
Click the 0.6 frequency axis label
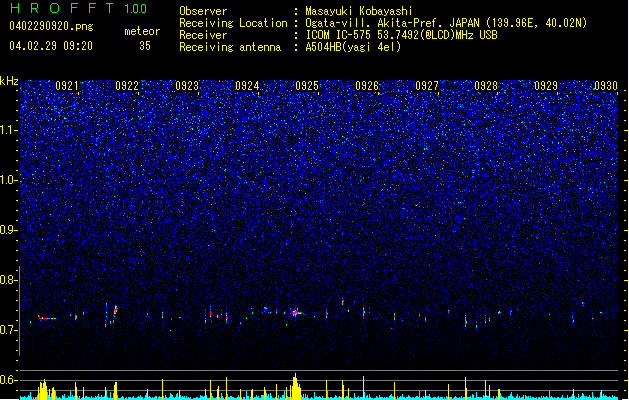point(8,380)
